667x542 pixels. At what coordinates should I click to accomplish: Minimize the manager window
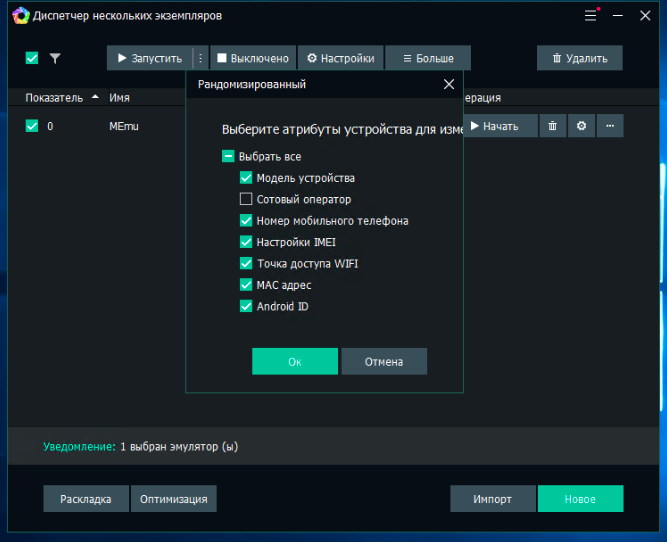coord(618,16)
